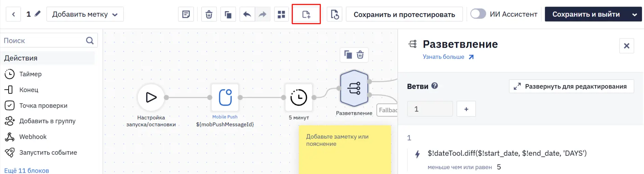Select the 5 минут timer node
644x174 pixels.
(299, 97)
